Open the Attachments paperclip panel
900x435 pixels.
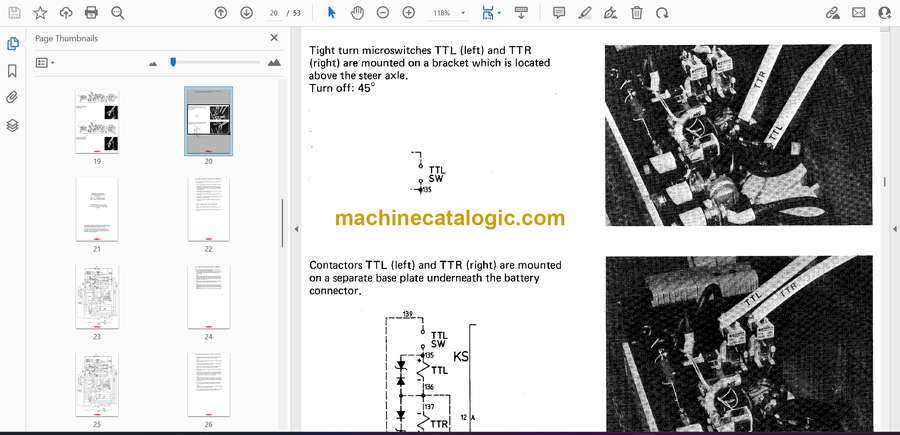click(x=12, y=98)
